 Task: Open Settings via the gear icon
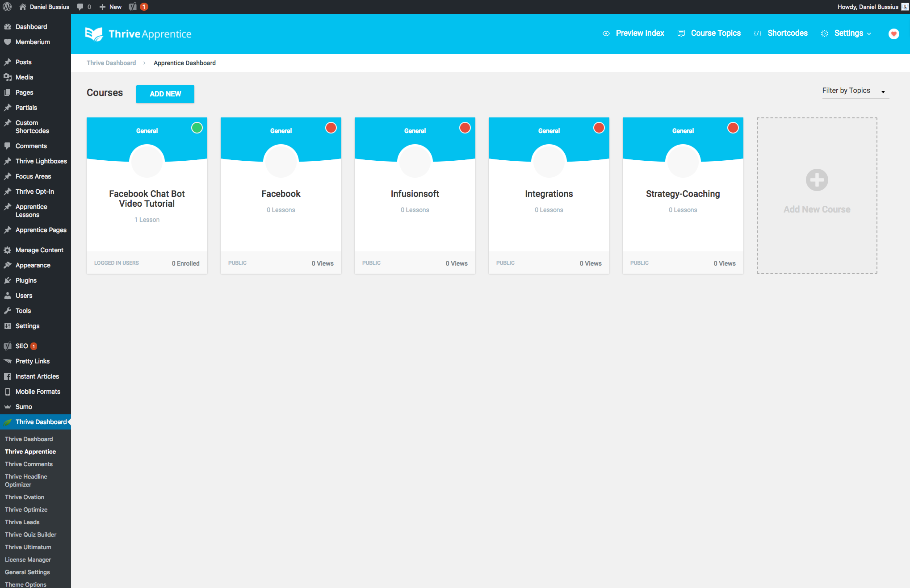(824, 33)
